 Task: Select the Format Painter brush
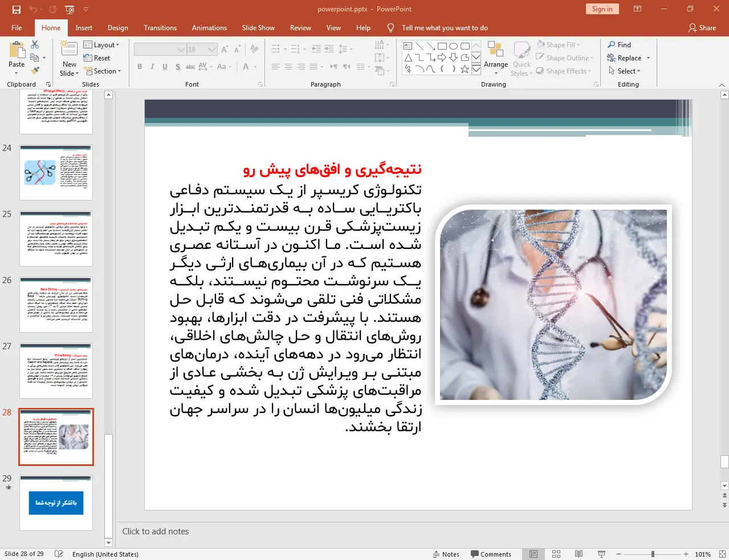tap(35, 71)
